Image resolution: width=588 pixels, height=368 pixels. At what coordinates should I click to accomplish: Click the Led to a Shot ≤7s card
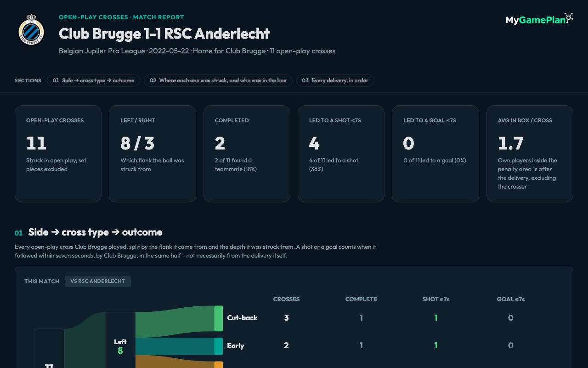point(341,154)
